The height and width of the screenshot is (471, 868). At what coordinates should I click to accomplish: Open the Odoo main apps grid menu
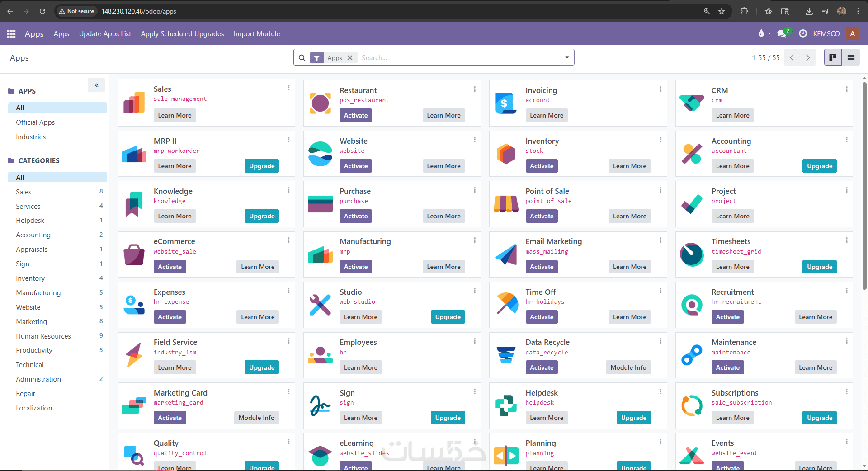(11, 34)
